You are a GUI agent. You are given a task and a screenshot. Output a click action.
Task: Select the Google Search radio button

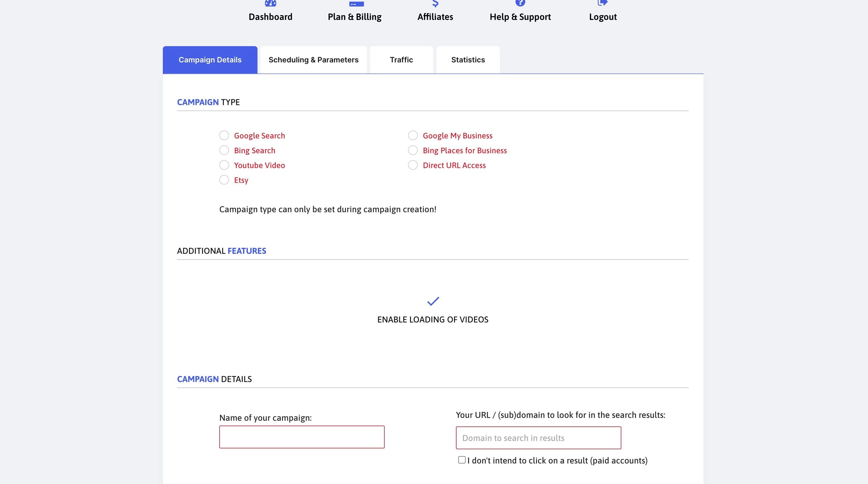point(224,135)
